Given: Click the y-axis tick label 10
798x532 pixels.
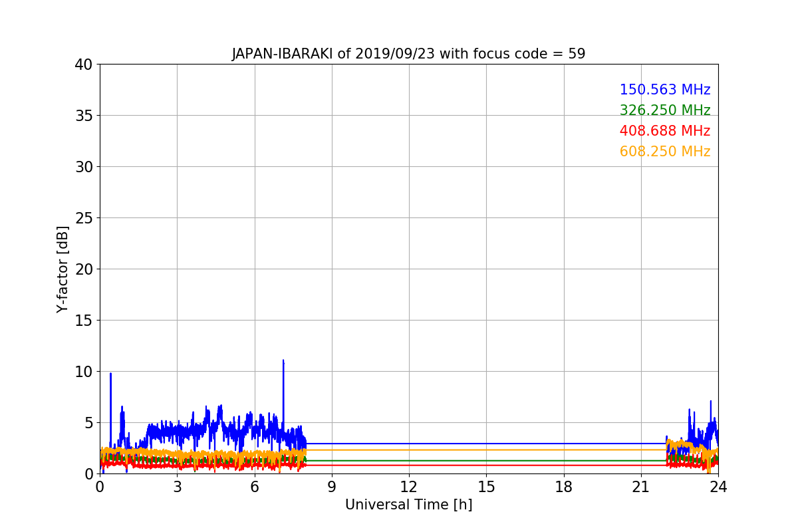Looking at the screenshot, I should [x=83, y=372].
